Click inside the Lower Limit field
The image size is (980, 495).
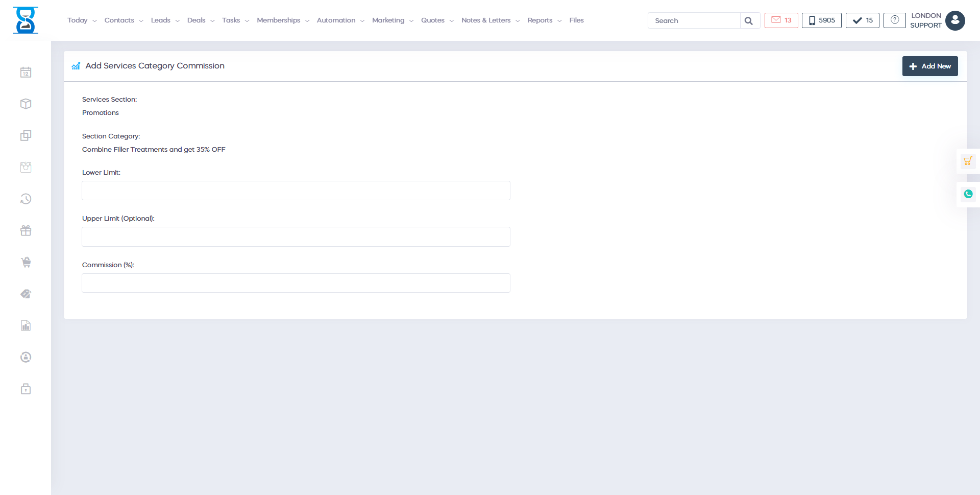(296, 190)
